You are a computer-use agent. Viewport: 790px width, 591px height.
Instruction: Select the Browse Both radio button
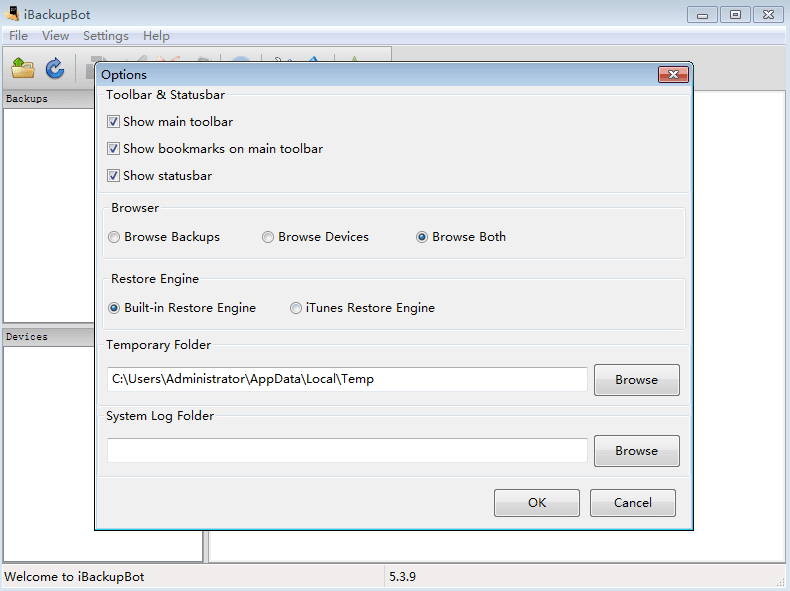coord(422,237)
